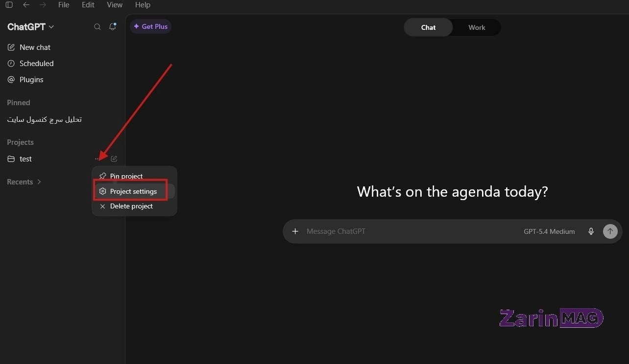Click the Pinned section heading
Viewport: 629px width, 364px height.
[x=19, y=103]
